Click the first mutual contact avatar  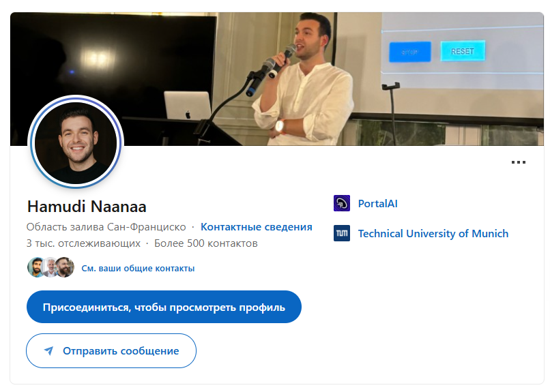[35, 267]
